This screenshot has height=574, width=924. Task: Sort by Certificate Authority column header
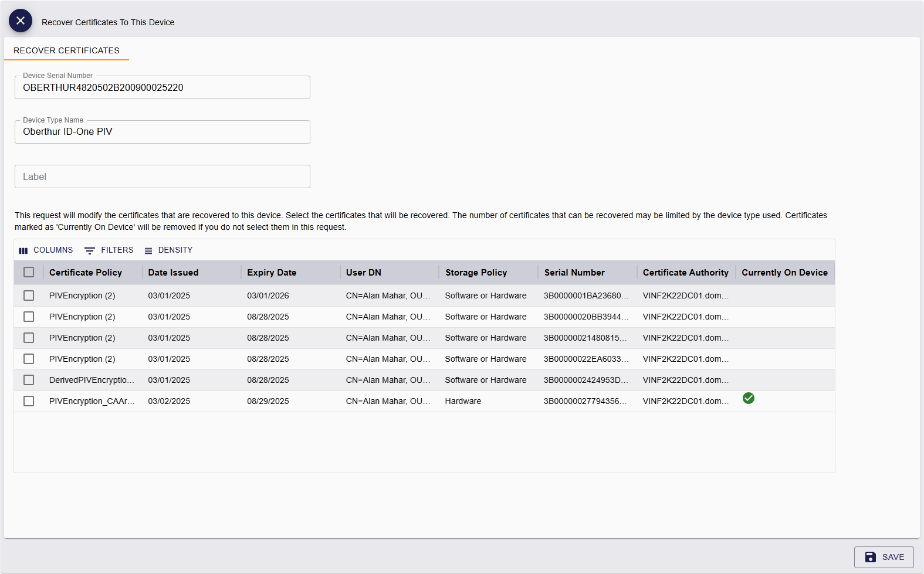(x=685, y=273)
